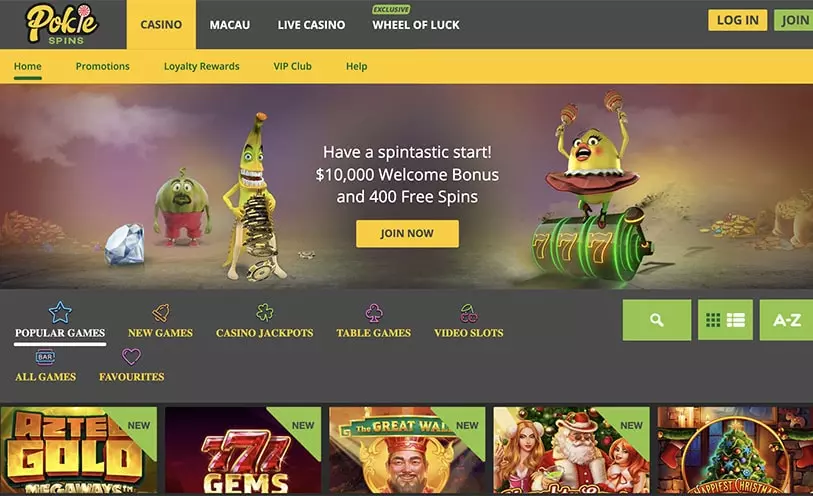Go to the Promotions page

(x=103, y=66)
